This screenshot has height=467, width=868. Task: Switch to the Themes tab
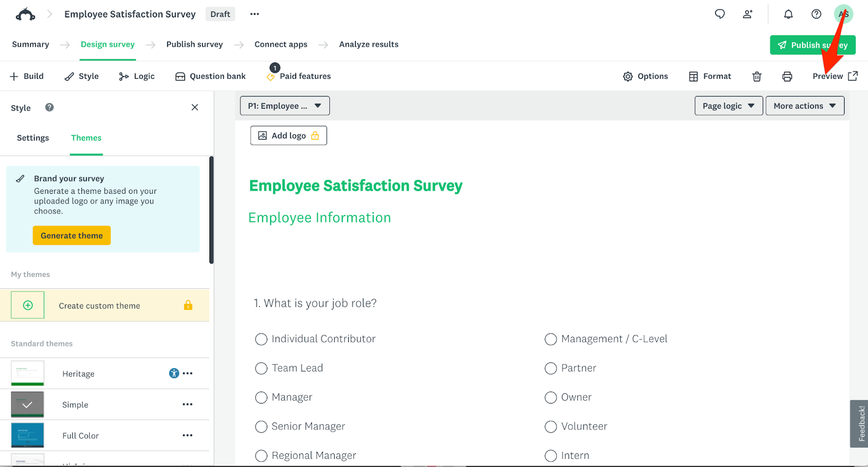86,138
